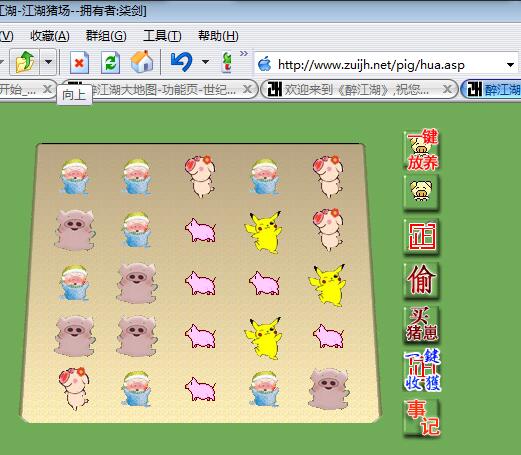Click the go-up folder toolbar icon
The height and width of the screenshot is (455, 521).
25,62
